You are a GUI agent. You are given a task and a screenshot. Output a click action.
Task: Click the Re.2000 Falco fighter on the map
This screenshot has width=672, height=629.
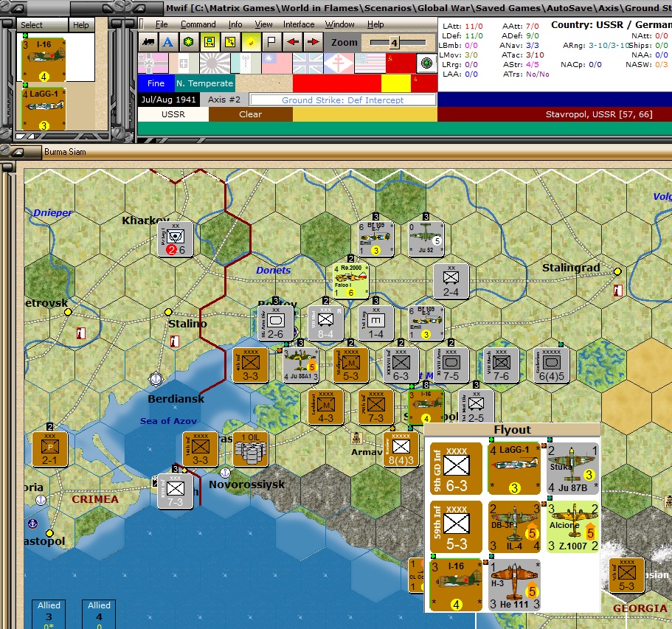350,281
